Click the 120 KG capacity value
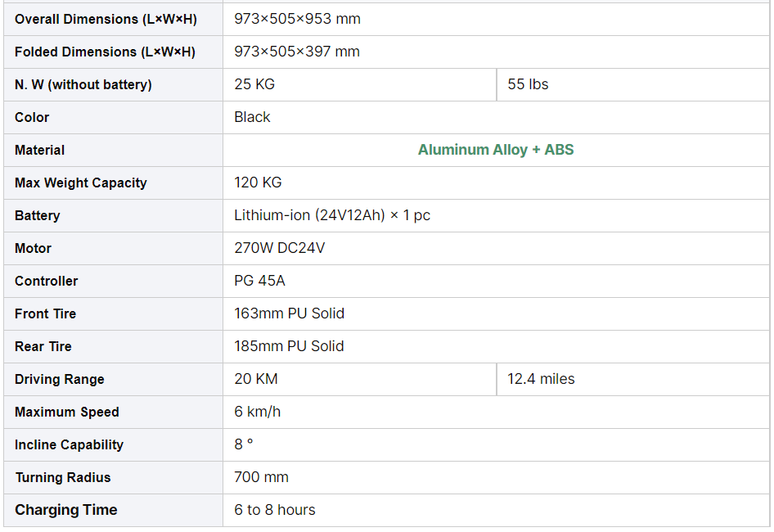This screenshot has width=774, height=532. pyautogui.click(x=258, y=183)
